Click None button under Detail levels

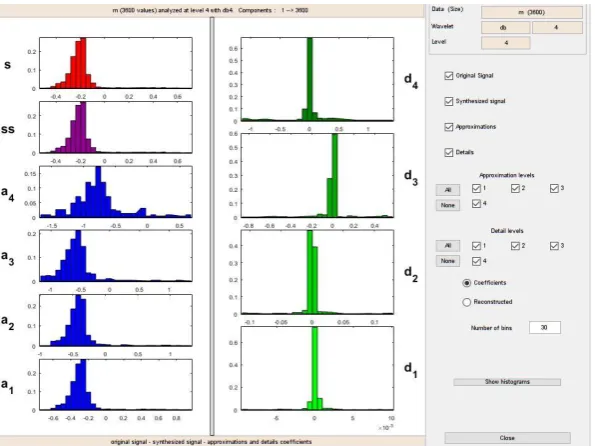(448, 261)
